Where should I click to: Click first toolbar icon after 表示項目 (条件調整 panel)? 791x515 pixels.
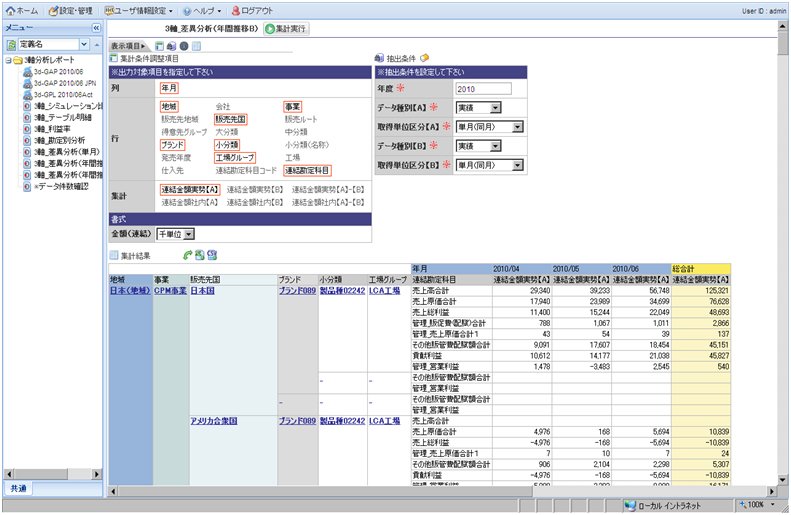click(159, 46)
